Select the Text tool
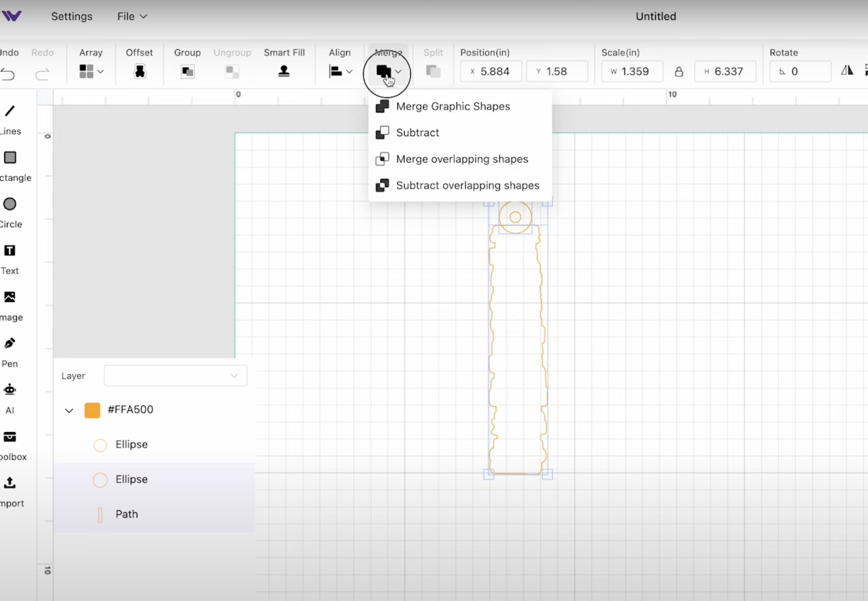 point(10,250)
